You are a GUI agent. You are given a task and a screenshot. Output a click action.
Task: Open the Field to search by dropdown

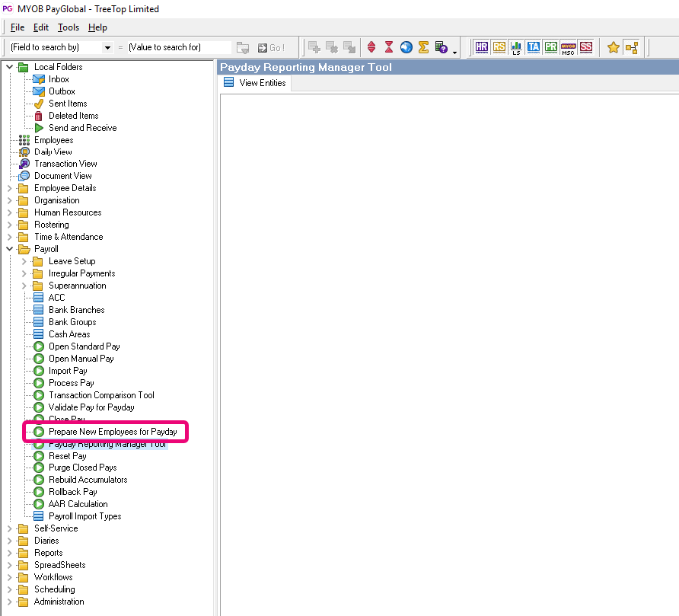pos(107,47)
